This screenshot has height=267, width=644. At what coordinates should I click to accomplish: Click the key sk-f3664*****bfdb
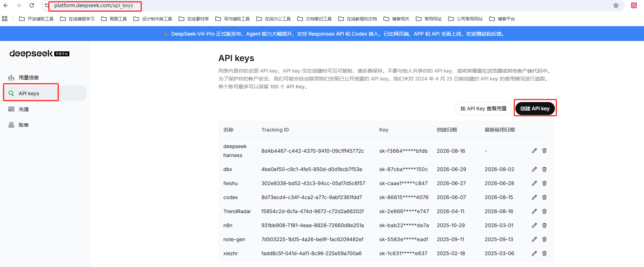(403, 151)
